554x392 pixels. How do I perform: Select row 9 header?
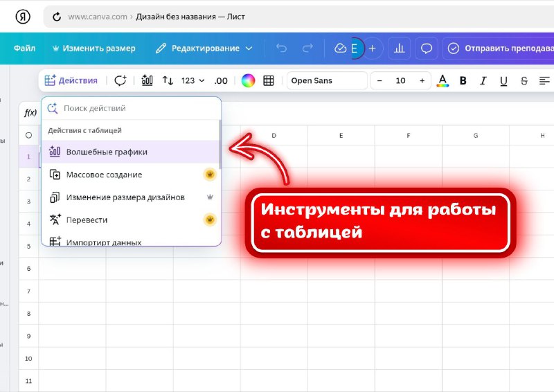point(28,336)
